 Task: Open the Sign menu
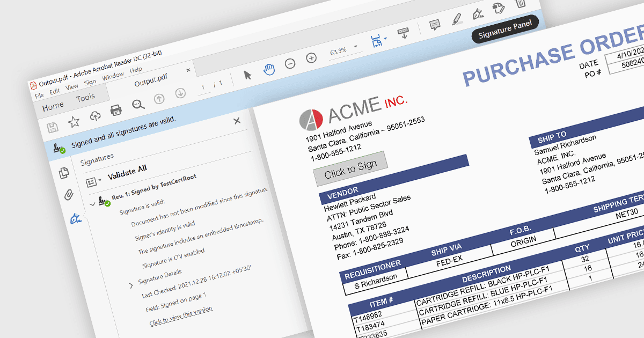click(90, 82)
